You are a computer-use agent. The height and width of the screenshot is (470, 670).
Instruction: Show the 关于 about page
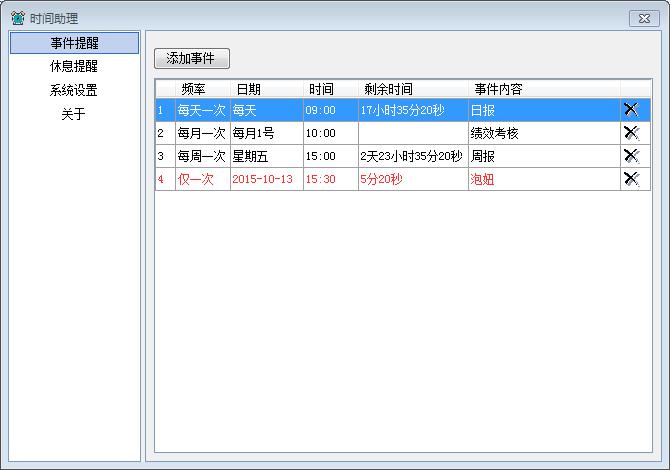point(74,114)
